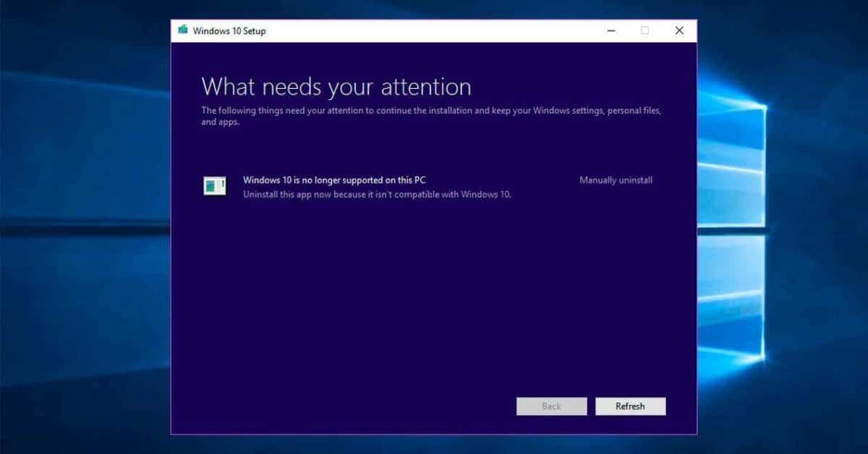Close the Windows 10 Setup window
868x454 pixels.
pos(679,30)
